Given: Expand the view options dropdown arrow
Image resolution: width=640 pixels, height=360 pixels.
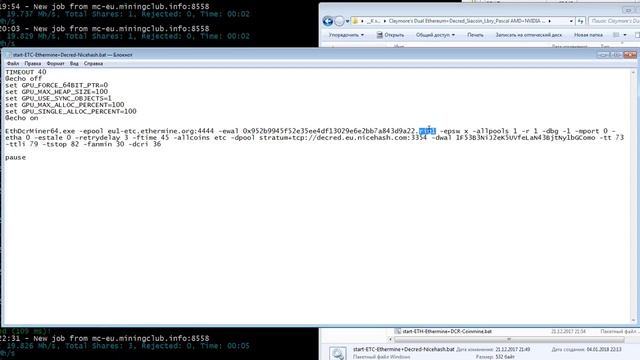Looking at the screenshot, I should [x=625, y=35].
